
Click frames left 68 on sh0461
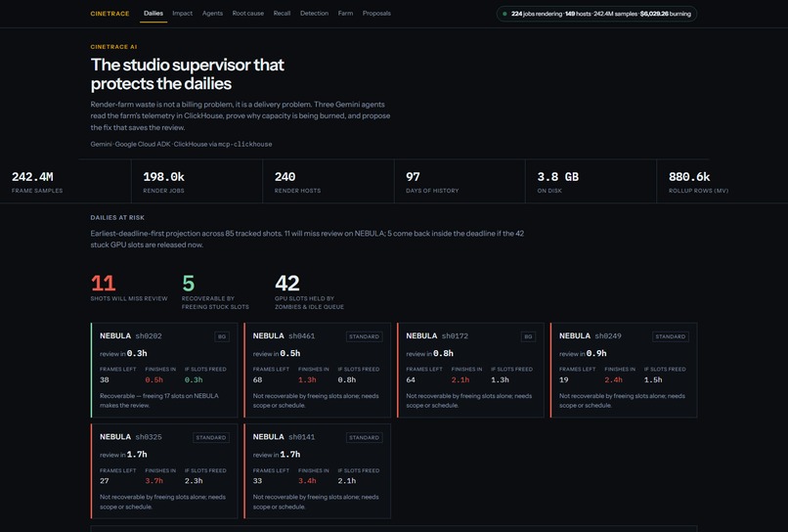tap(257, 380)
